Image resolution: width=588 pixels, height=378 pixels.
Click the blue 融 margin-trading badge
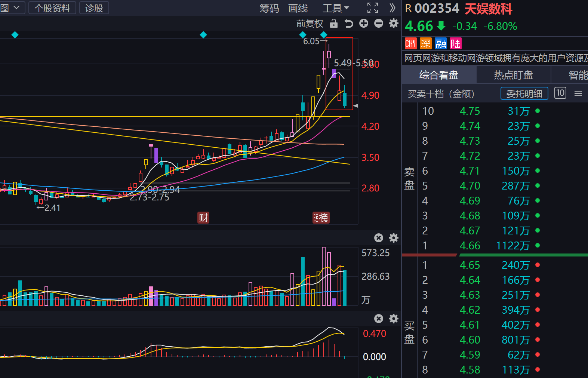click(x=441, y=44)
